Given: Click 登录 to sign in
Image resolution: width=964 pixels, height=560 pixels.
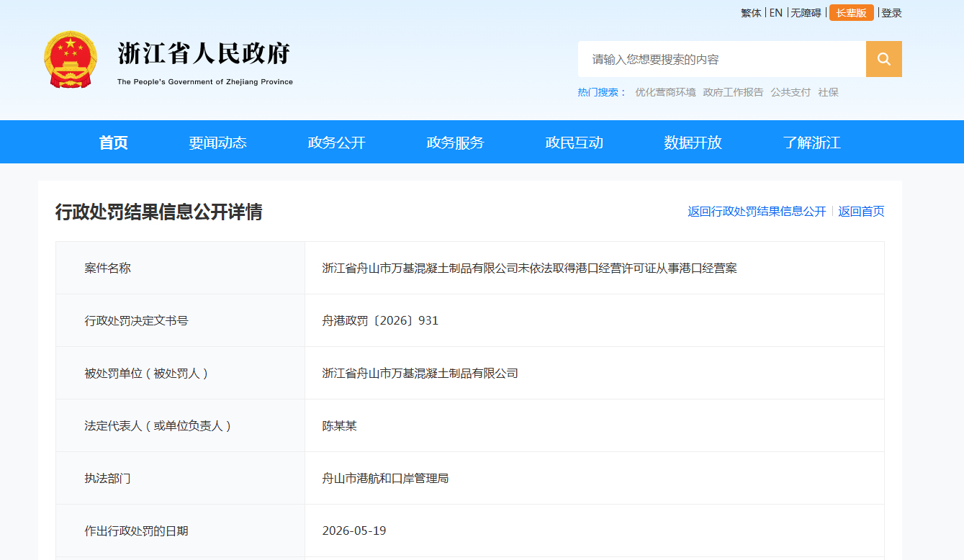Looking at the screenshot, I should tap(891, 13).
